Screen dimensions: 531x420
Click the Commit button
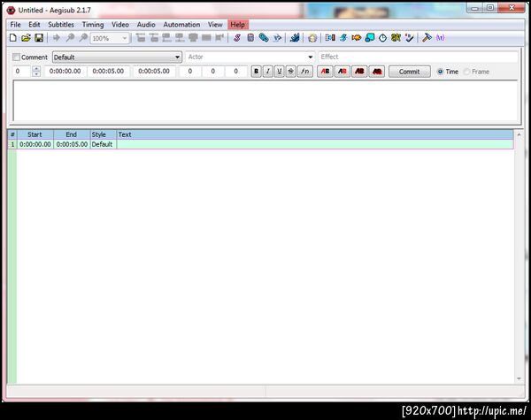point(410,72)
